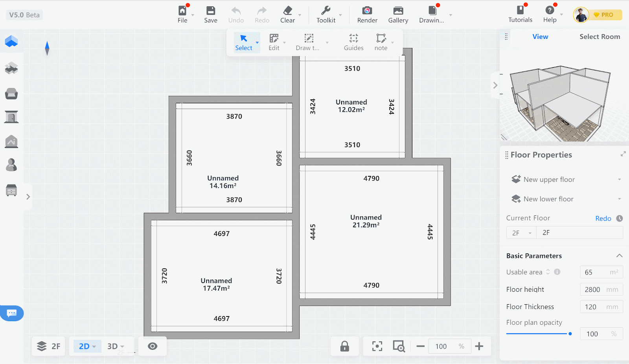Open the Gallery
Screen dimensions: 629x364
coord(398,15)
